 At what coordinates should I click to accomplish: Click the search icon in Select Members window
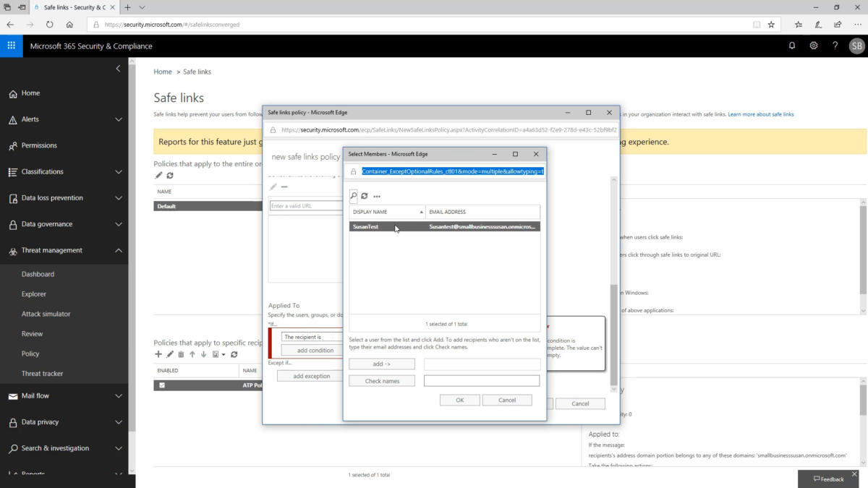354,196
